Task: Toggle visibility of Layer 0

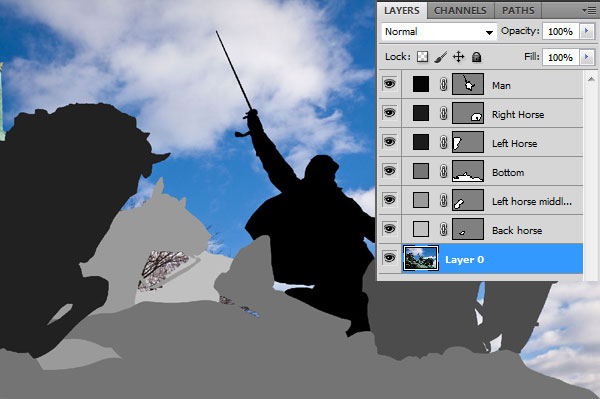Action: 390,258
